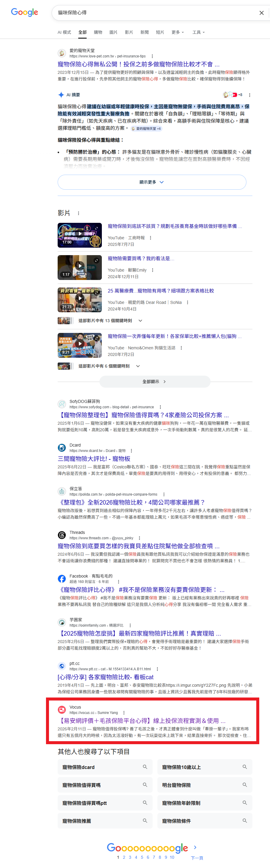Viewport: 270px width, 868px height.
Task: Open three-dot menu for Vocus result
Action: pyautogui.click(x=124, y=713)
